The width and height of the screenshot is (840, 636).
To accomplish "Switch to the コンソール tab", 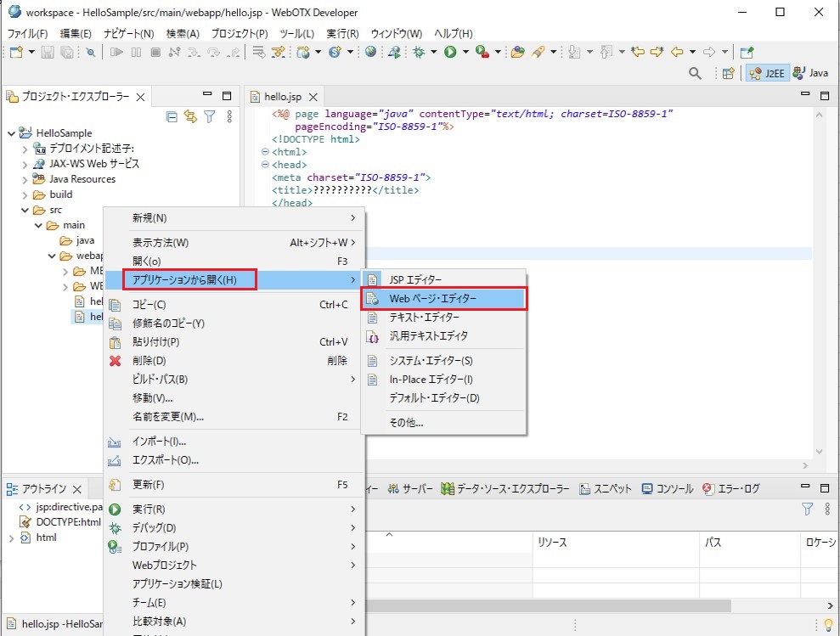I will tap(668, 489).
